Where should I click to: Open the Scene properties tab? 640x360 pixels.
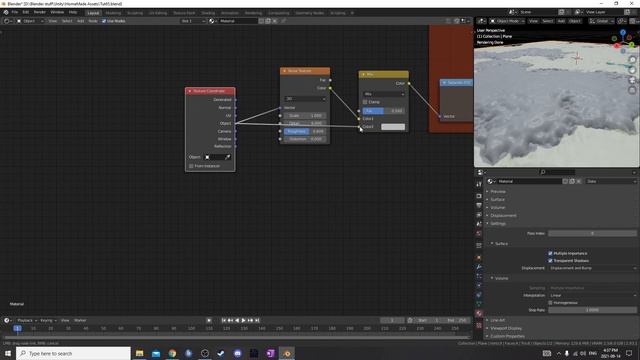(479, 224)
